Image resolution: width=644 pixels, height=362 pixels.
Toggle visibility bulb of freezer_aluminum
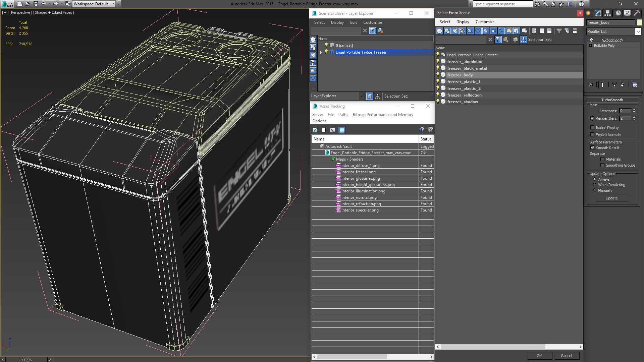[x=438, y=61]
